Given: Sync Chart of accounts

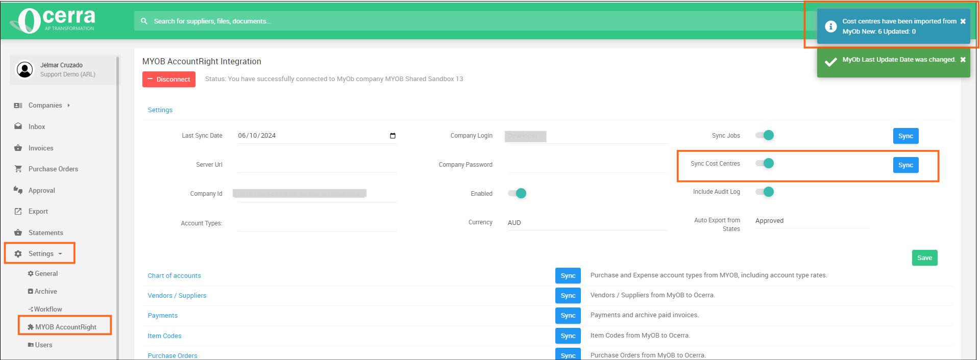Looking at the screenshot, I should point(568,276).
